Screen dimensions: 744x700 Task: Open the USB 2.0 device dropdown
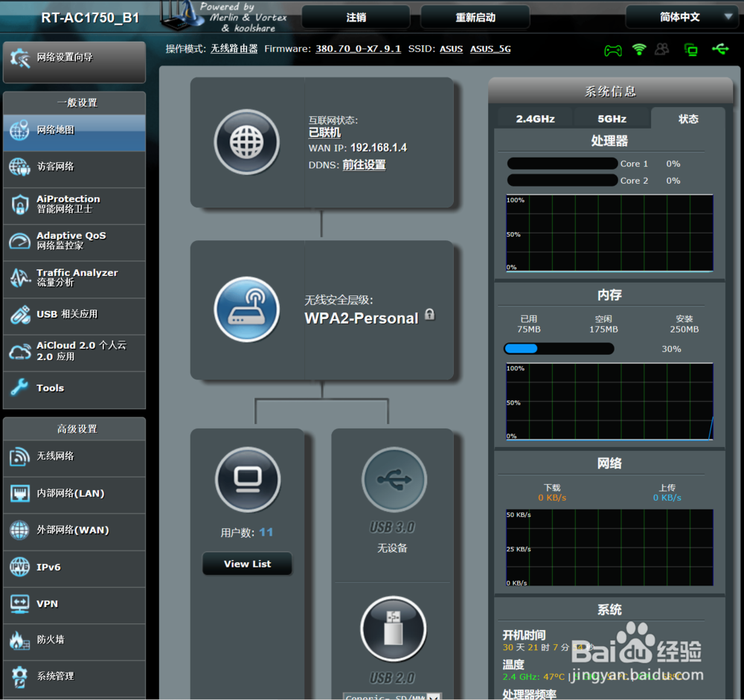click(x=392, y=696)
